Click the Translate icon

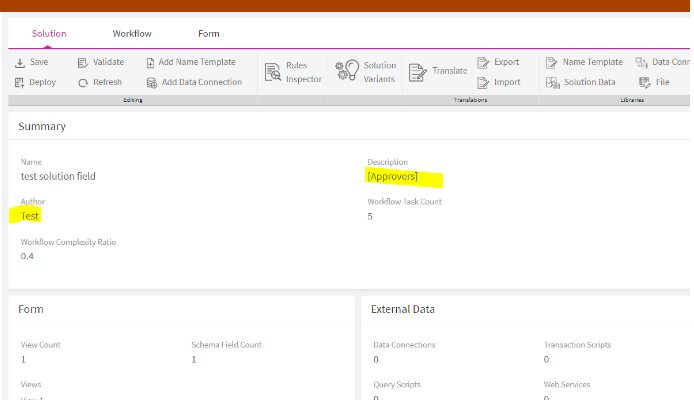[x=417, y=72]
